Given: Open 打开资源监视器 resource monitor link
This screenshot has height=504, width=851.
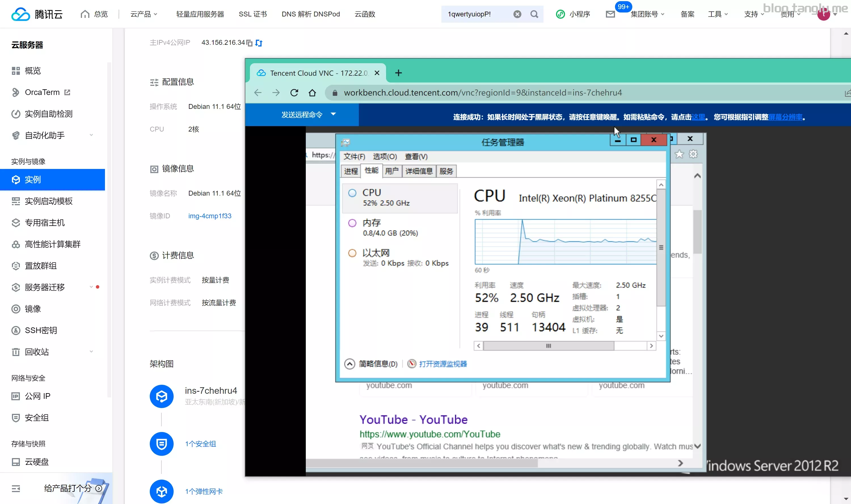Looking at the screenshot, I should pos(443,364).
